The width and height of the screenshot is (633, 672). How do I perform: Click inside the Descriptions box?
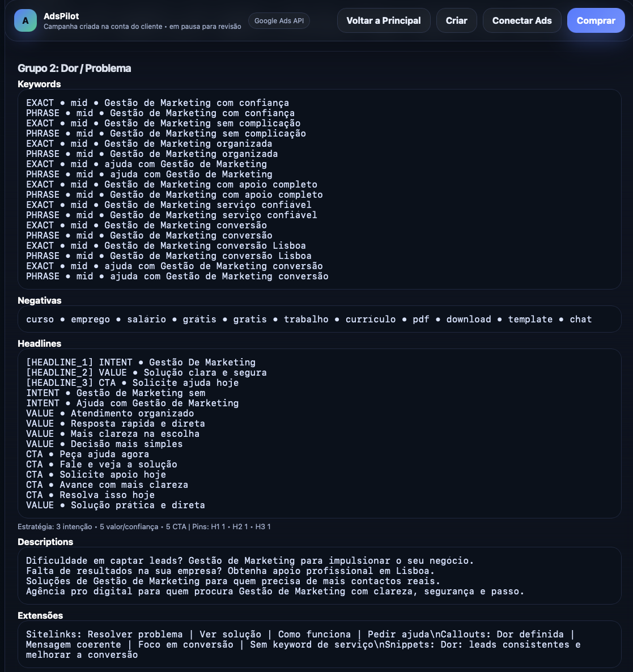pyautogui.click(x=319, y=576)
